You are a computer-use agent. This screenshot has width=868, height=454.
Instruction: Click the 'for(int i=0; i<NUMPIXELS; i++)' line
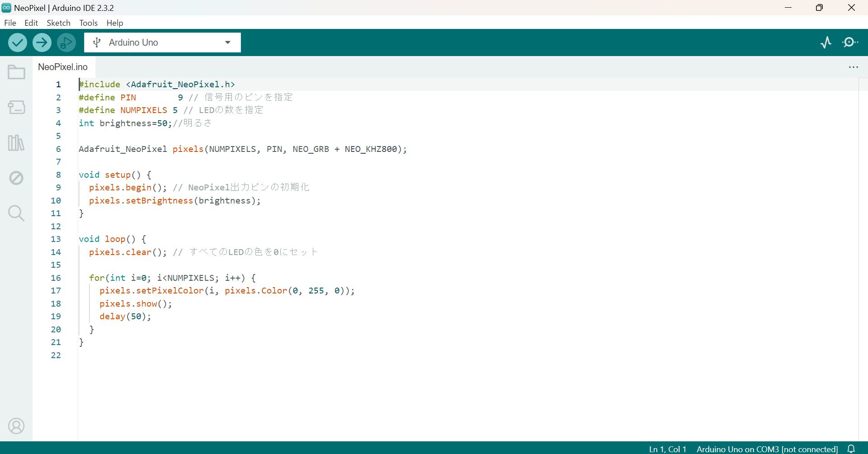[x=172, y=278]
